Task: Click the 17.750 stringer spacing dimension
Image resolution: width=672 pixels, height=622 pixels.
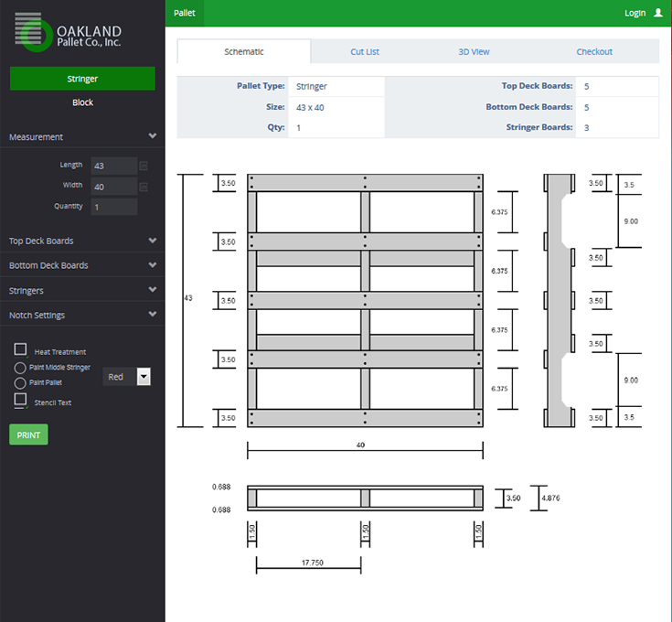Action: coord(313,563)
